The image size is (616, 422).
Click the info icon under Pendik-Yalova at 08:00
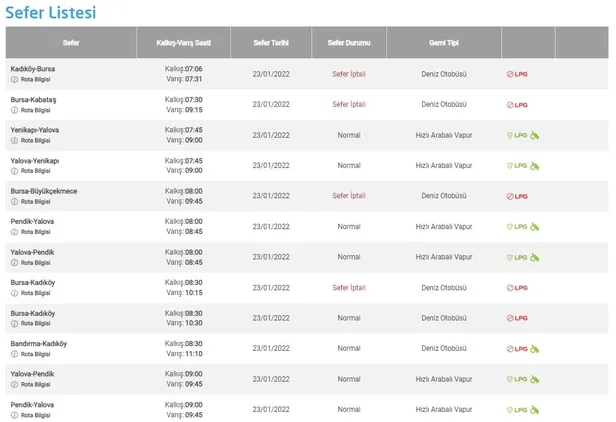[14, 232]
